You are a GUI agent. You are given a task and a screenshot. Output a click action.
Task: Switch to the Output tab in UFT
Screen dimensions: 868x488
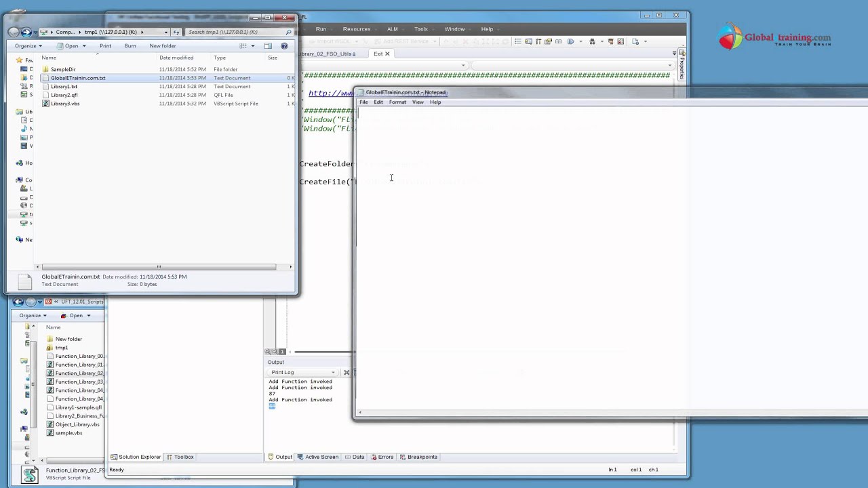pos(280,457)
